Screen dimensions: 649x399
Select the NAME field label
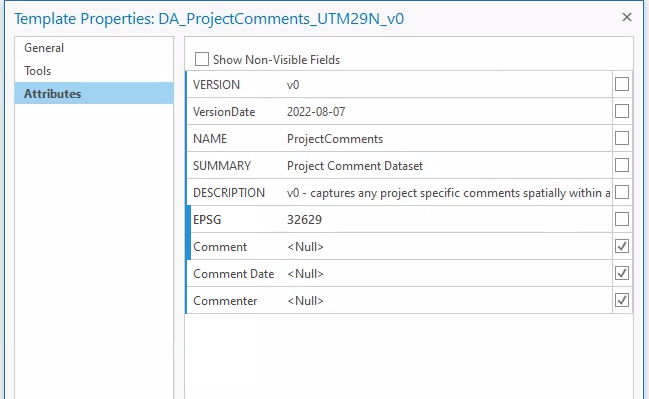[210, 139]
